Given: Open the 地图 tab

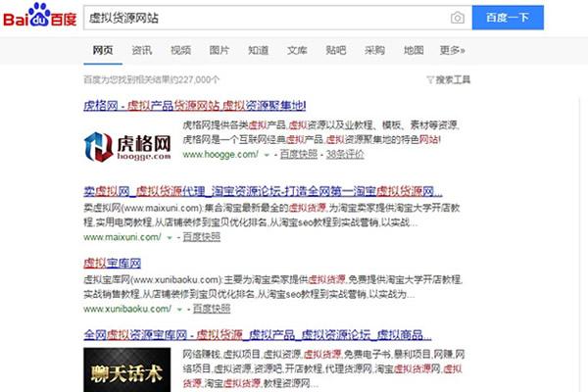Looking at the screenshot, I should pyautogui.click(x=414, y=50).
